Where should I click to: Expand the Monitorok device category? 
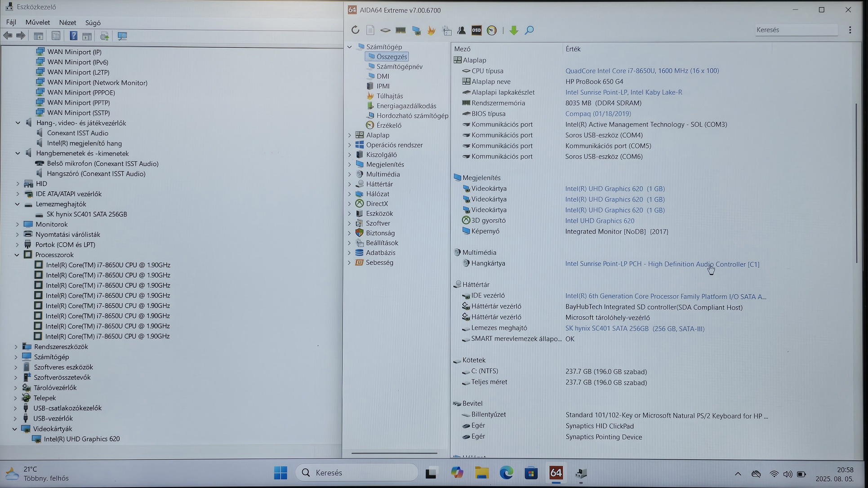[18, 224]
